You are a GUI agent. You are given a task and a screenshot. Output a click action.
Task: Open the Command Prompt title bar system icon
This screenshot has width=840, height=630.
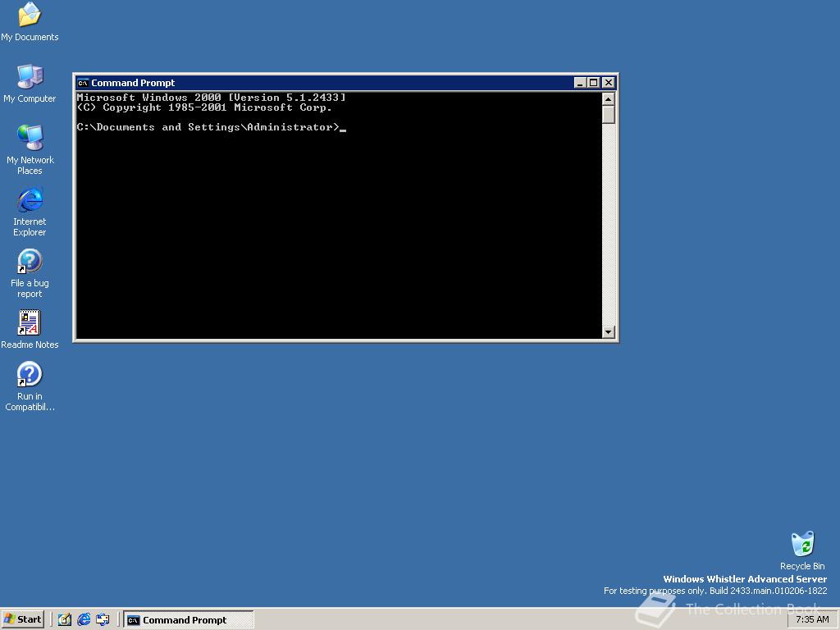83,83
